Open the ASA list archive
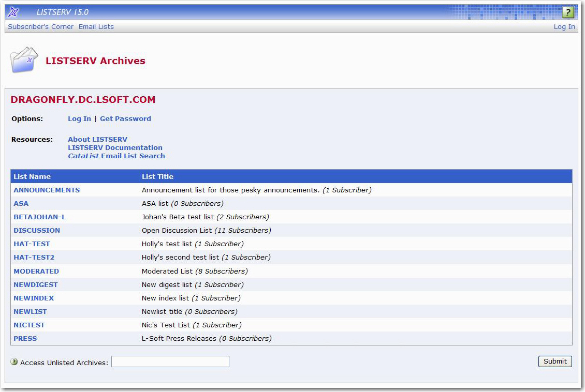The width and height of the screenshot is (585, 392). [x=21, y=203]
